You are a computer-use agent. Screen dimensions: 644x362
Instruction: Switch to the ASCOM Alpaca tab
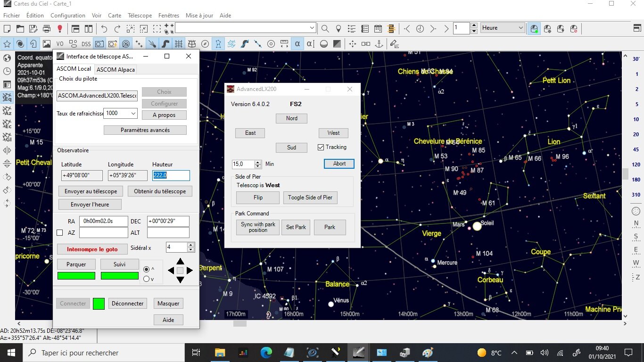(116, 69)
